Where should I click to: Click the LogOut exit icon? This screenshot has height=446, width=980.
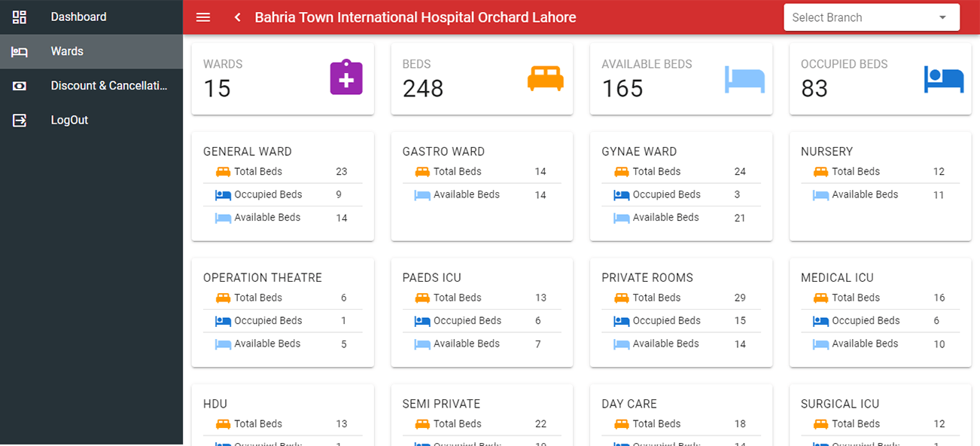[20, 120]
